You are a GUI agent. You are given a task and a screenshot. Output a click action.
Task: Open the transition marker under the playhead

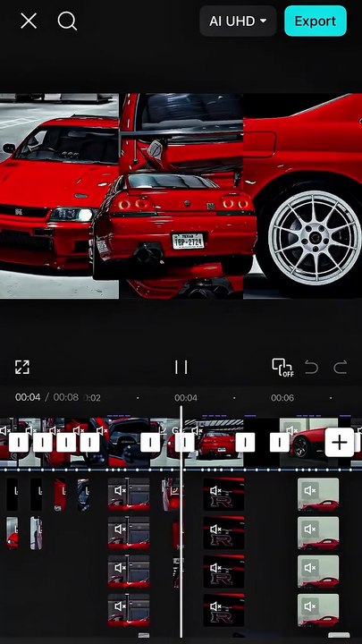click(x=185, y=443)
